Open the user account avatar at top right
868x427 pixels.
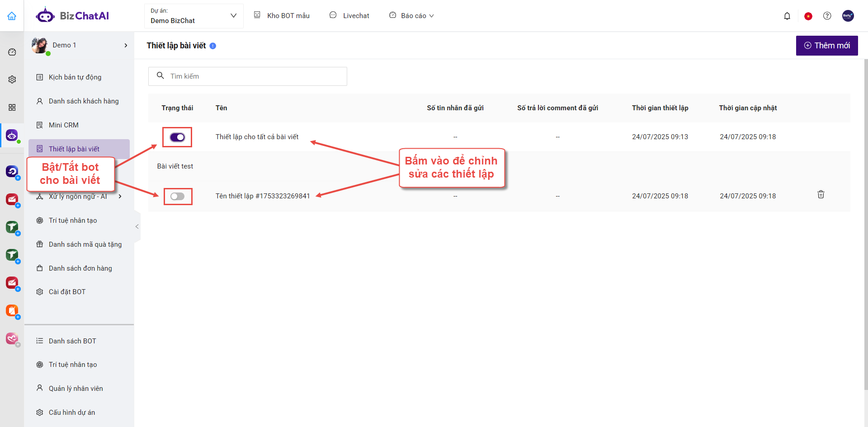pos(848,16)
